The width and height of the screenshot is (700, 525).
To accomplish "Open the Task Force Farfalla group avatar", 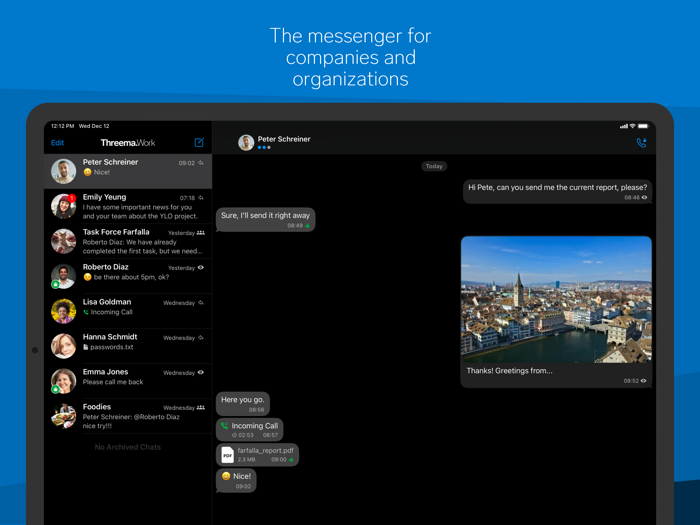I will 63,241.
